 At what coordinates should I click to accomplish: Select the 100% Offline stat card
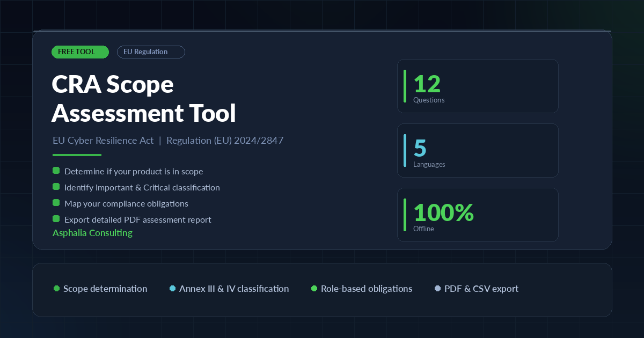coord(478,215)
